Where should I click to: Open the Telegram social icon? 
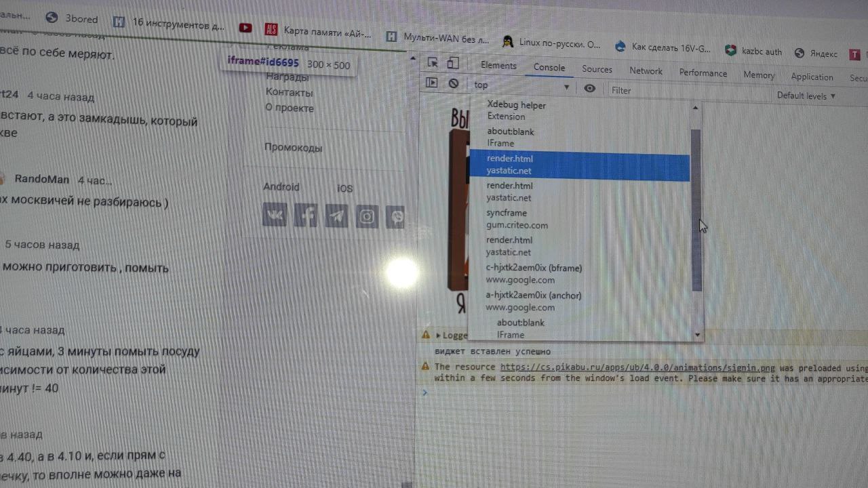(336, 216)
